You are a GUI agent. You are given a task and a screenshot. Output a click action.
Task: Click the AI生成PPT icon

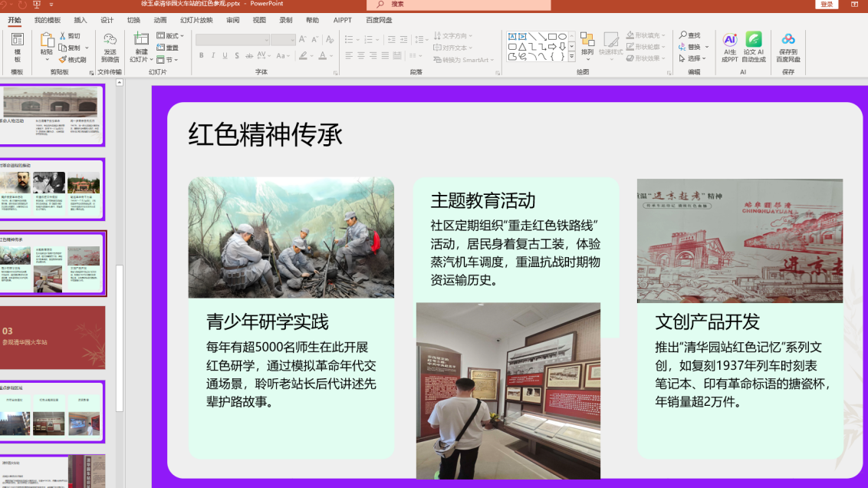[x=730, y=47]
